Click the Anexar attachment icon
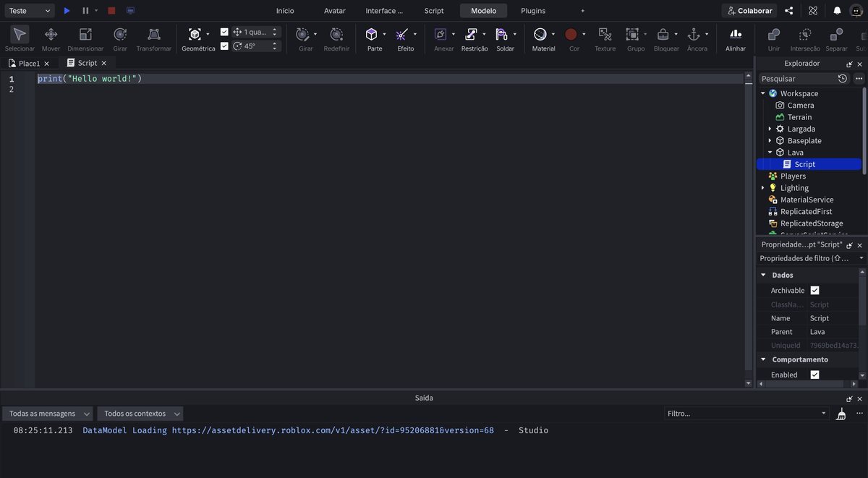The image size is (868, 478). coord(441,34)
